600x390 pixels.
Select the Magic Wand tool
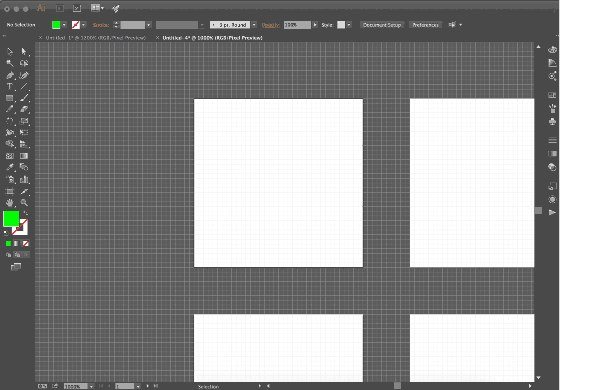[x=10, y=63]
